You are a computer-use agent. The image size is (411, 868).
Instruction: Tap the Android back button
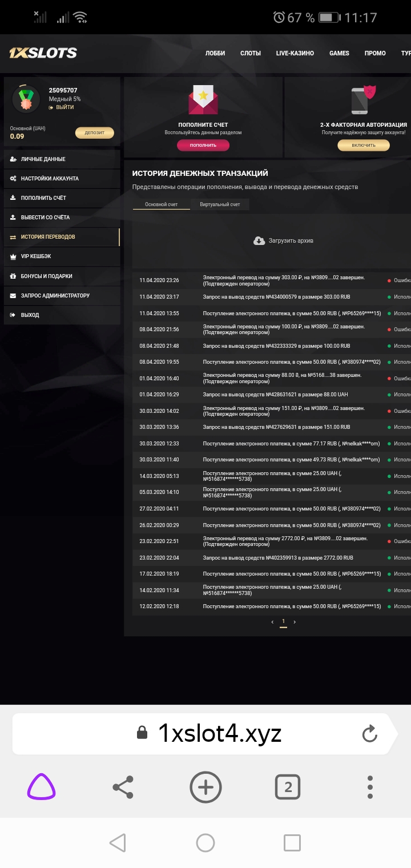click(x=118, y=843)
